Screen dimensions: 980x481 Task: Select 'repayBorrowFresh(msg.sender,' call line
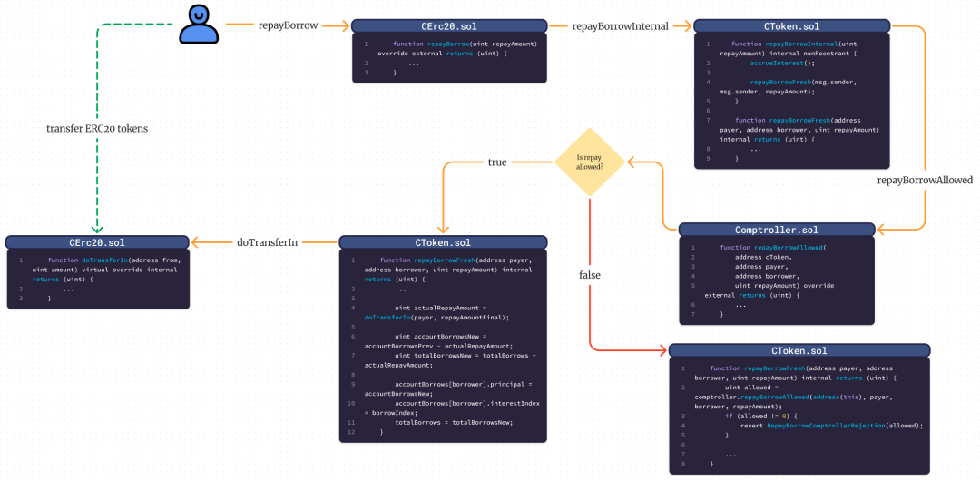point(802,82)
